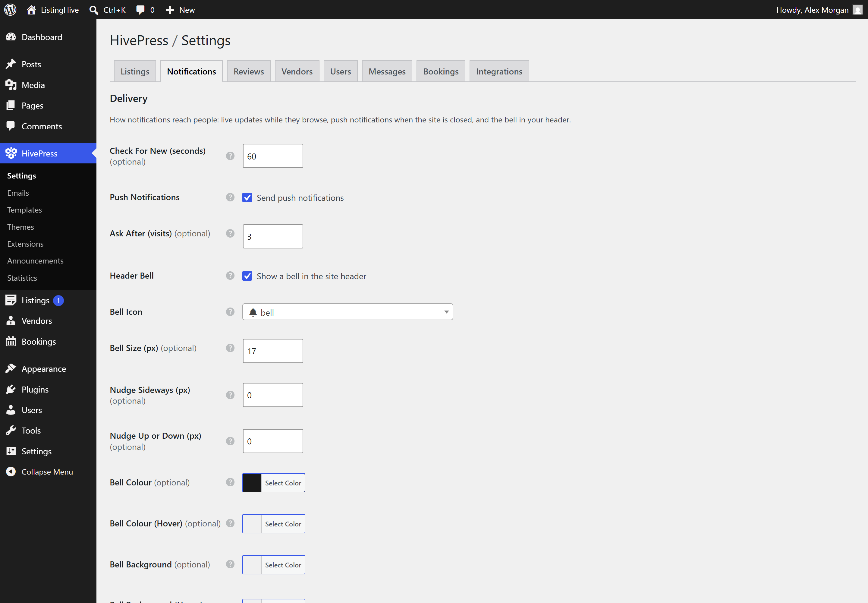Screen dimensions: 868x603
Task: Open the ListingHive site home icon
Action: tap(31, 10)
